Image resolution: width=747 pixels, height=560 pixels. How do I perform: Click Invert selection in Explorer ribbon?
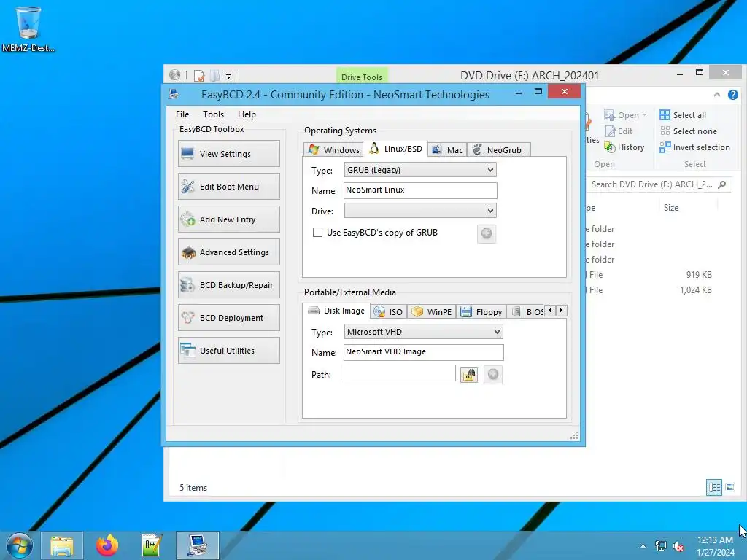coord(695,147)
